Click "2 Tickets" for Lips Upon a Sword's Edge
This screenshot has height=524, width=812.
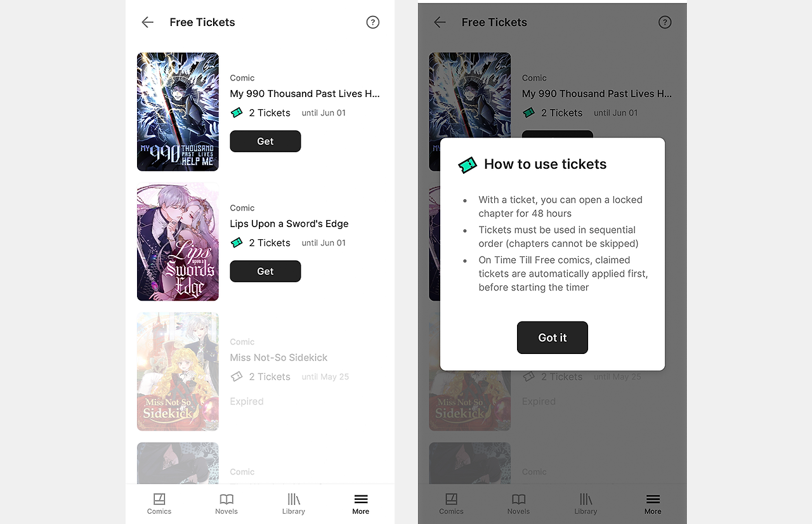[x=270, y=243]
